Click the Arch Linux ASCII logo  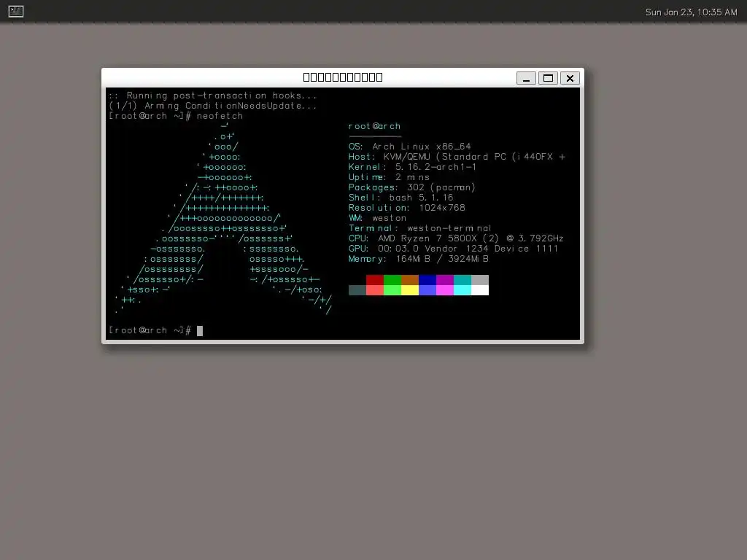tap(223, 218)
